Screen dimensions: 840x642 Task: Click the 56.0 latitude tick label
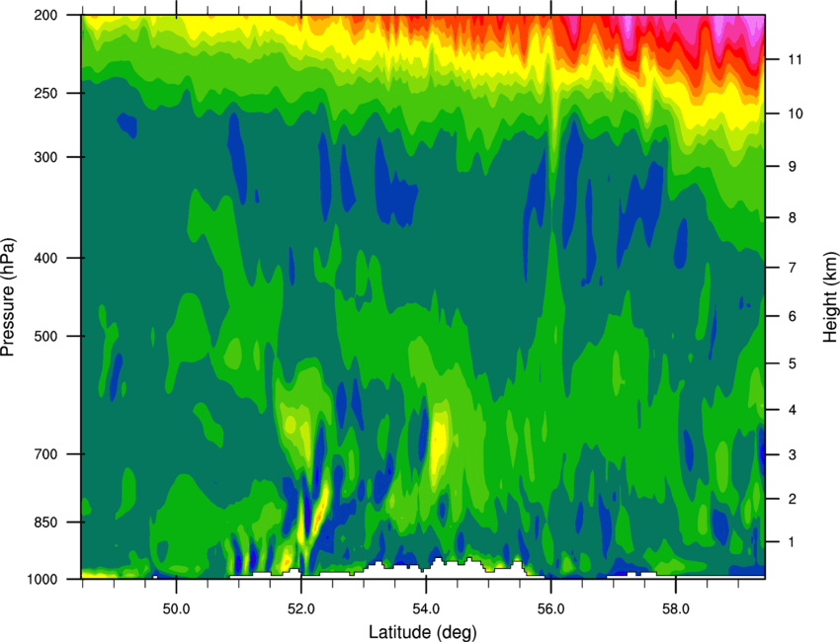[550, 609]
